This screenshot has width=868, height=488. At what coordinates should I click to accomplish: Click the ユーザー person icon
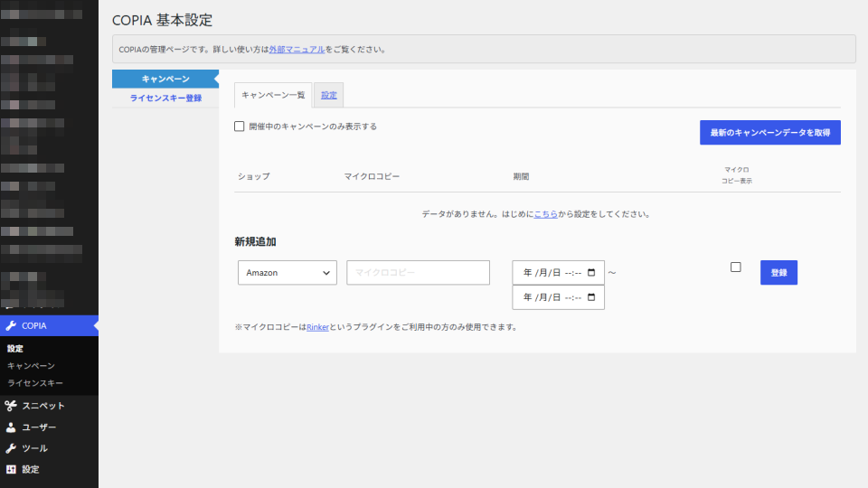[x=11, y=427]
